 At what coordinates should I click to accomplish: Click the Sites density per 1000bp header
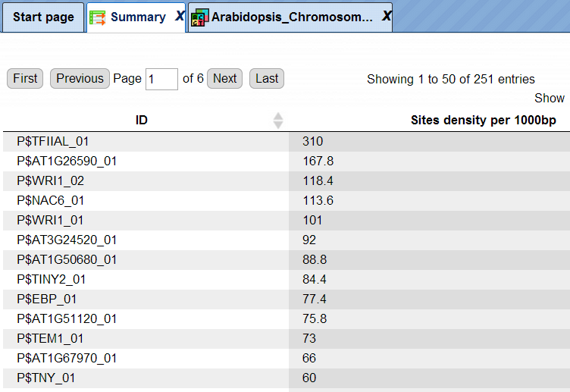pos(484,120)
